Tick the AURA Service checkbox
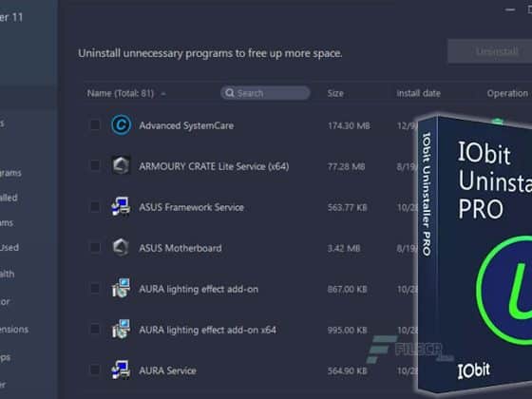 pyautogui.click(x=95, y=370)
